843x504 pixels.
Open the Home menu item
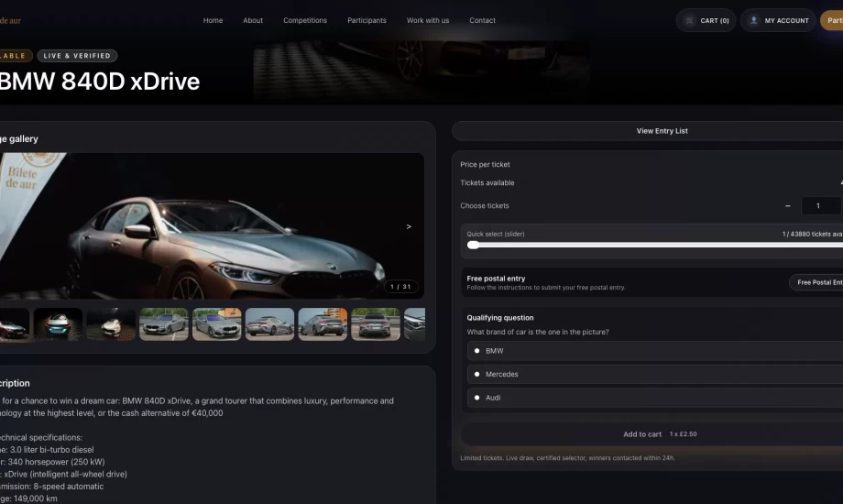(213, 20)
